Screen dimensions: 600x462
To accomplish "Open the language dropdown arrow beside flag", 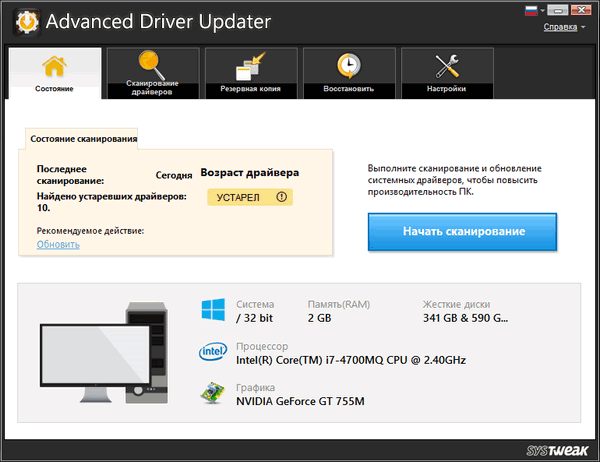I will pos(542,11).
